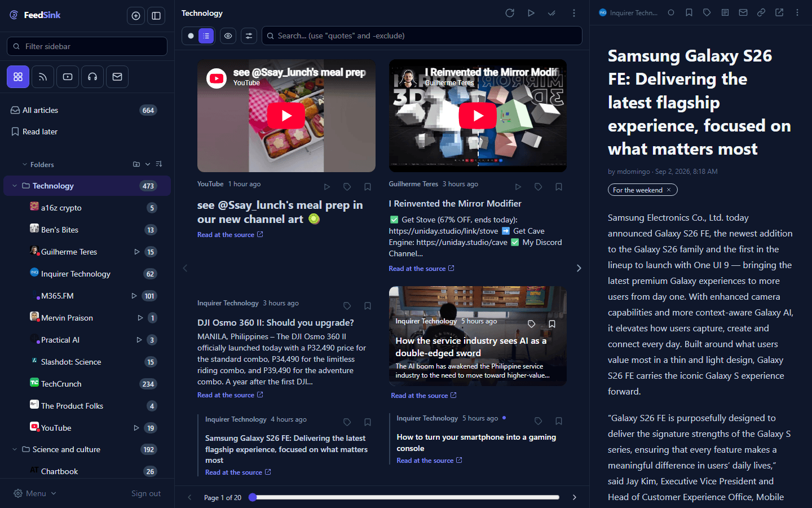Refresh the Technology feed list

coord(510,13)
